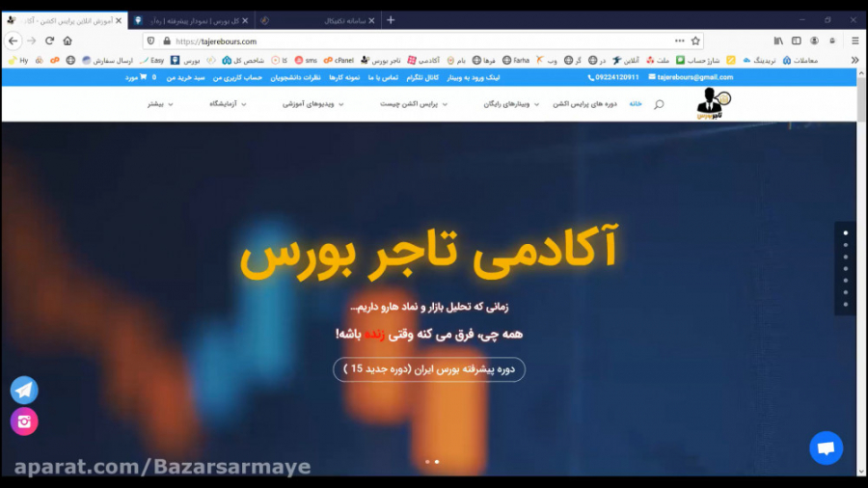Open the Hy bookmark
The image size is (868, 488).
click(x=18, y=61)
